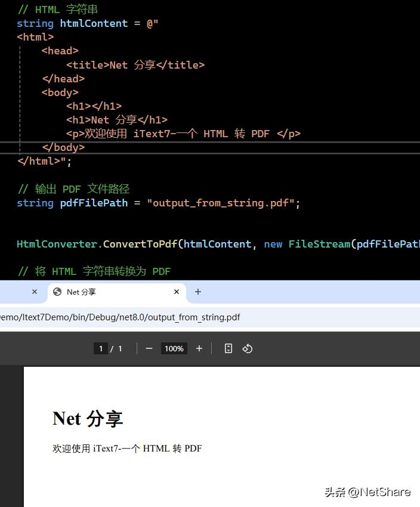Click the opening <body> tag line
Screen dimensions: 420x507
tap(60, 92)
